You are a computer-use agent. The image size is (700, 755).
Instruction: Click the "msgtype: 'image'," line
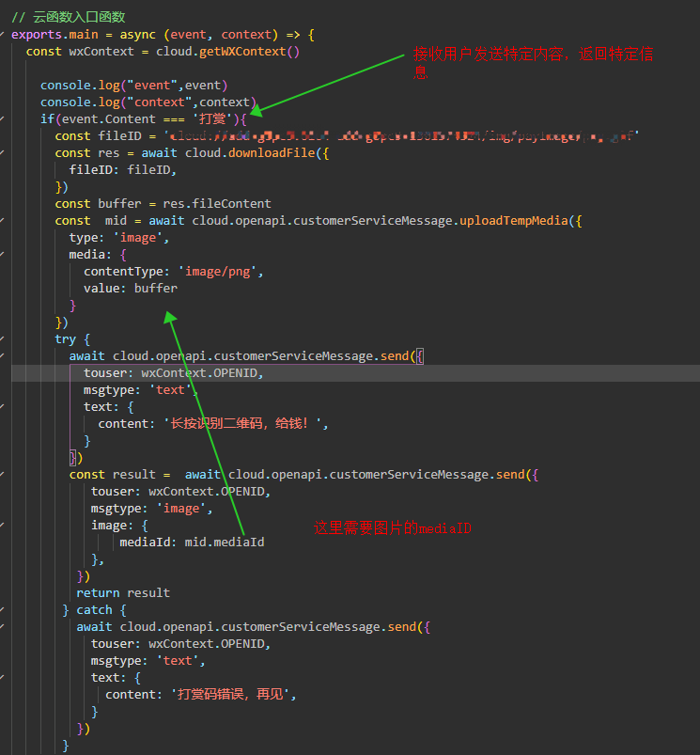[152, 509]
